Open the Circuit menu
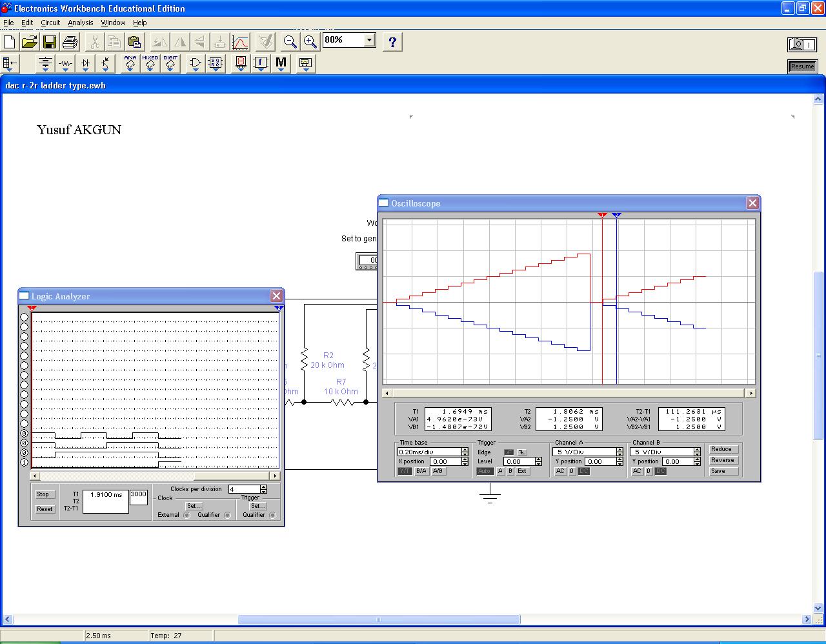Screen dimensions: 826x644 click(x=50, y=23)
